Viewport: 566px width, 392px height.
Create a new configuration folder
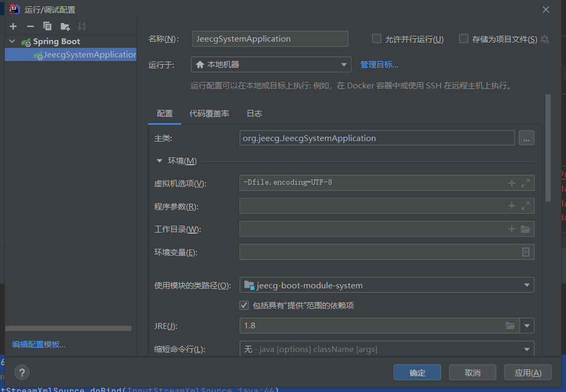point(64,26)
